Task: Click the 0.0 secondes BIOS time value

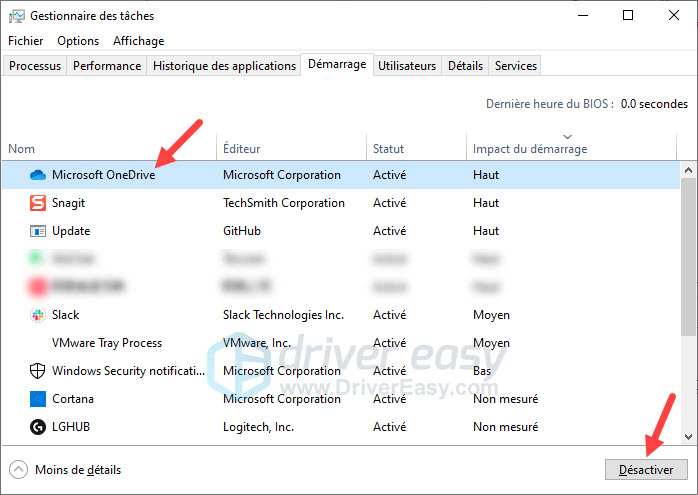Action: click(654, 104)
